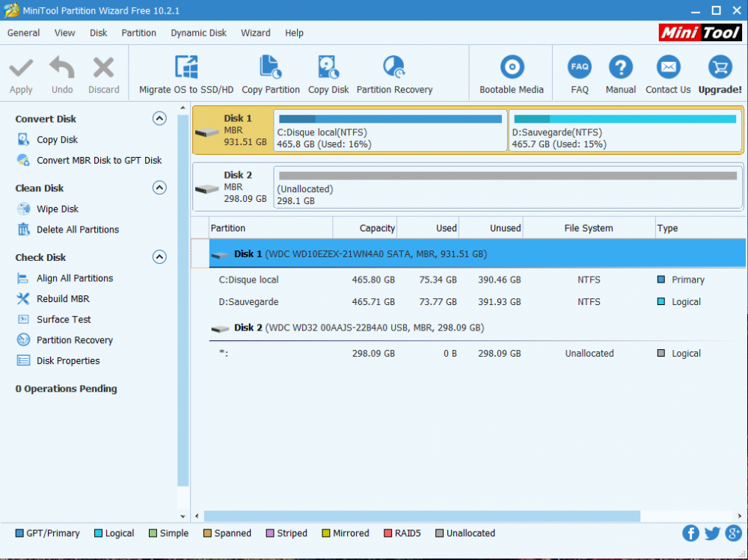This screenshot has width=748, height=560.
Task: Click Surface Test in Check Disk
Action: click(x=64, y=319)
